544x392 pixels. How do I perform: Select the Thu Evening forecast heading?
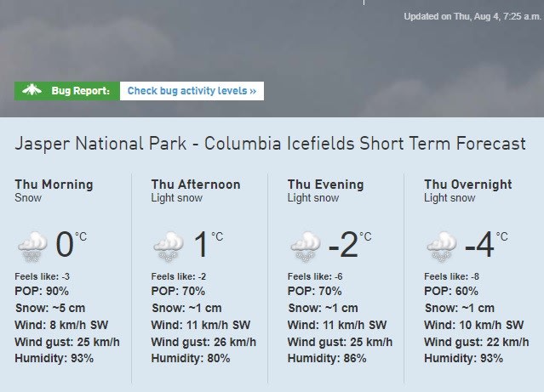point(326,185)
